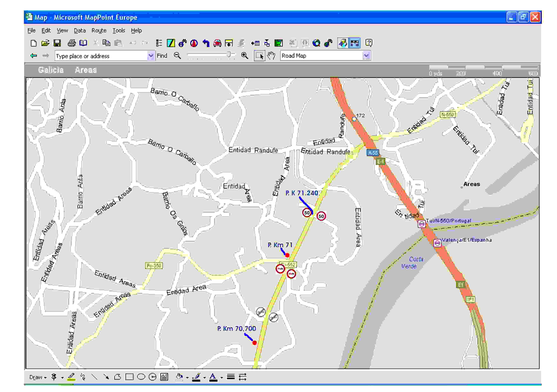The width and height of the screenshot is (557, 392).
Task: Click the Route Planner car icon
Action: click(217, 43)
